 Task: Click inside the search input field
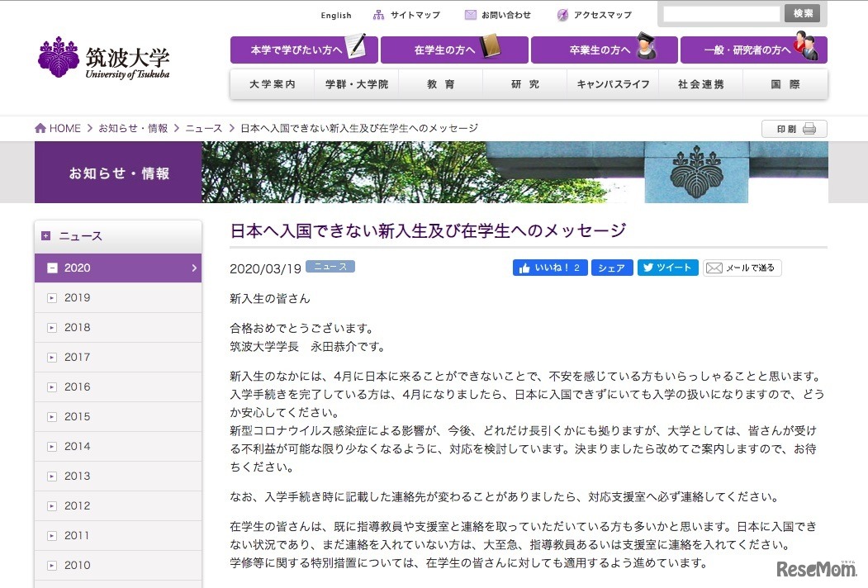[719, 13]
